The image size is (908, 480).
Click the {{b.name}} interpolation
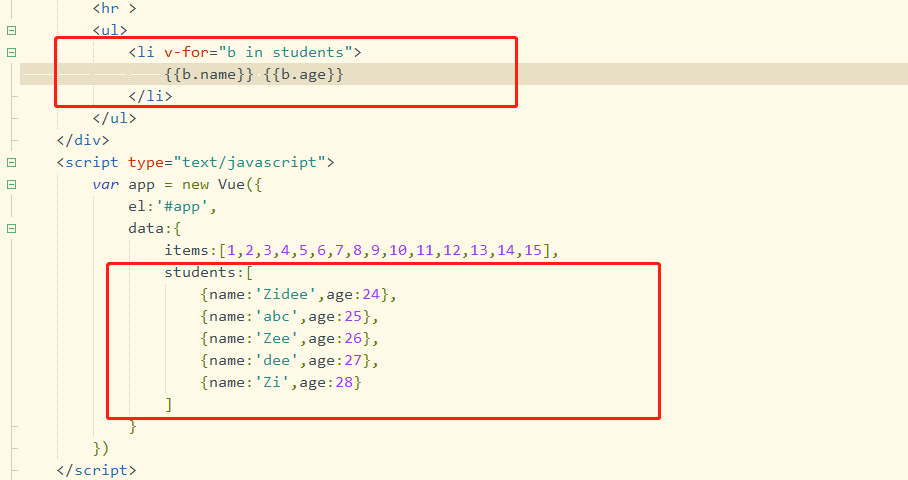(x=209, y=75)
